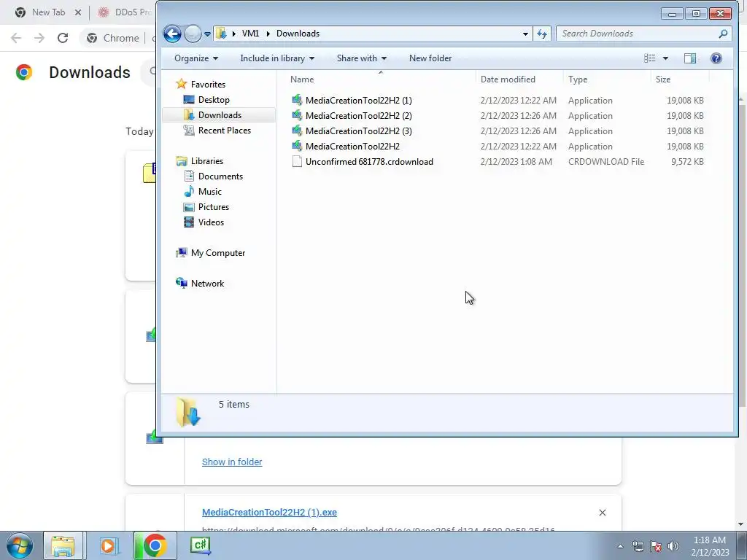The width and height of the screenshot is (747, 560).
Task: Click Chrome's Forward arrow
Action: [x=39, y=38]
